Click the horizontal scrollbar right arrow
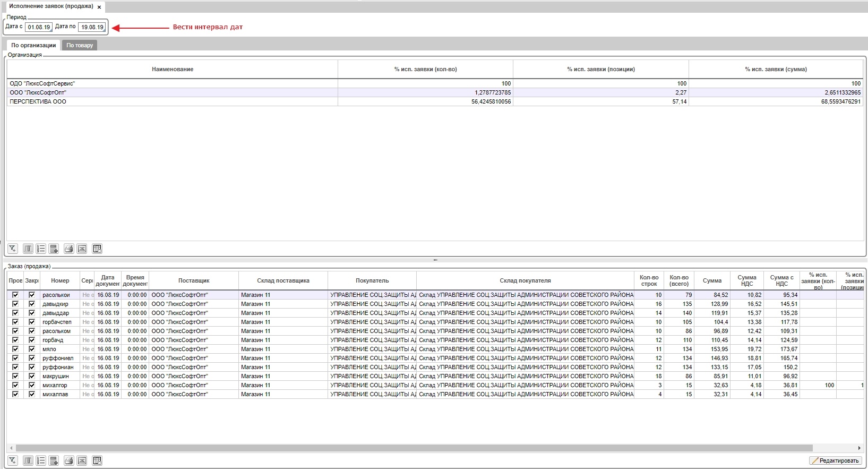The image size is (868, 469). [x=859, y=448]
